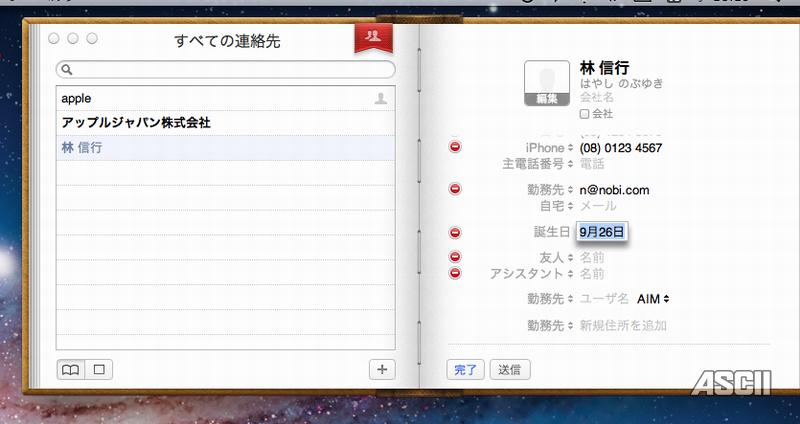This screenshot has height=424, width=800.
Task: Click the 9月26日 birthday field
Action: (602, 232)
